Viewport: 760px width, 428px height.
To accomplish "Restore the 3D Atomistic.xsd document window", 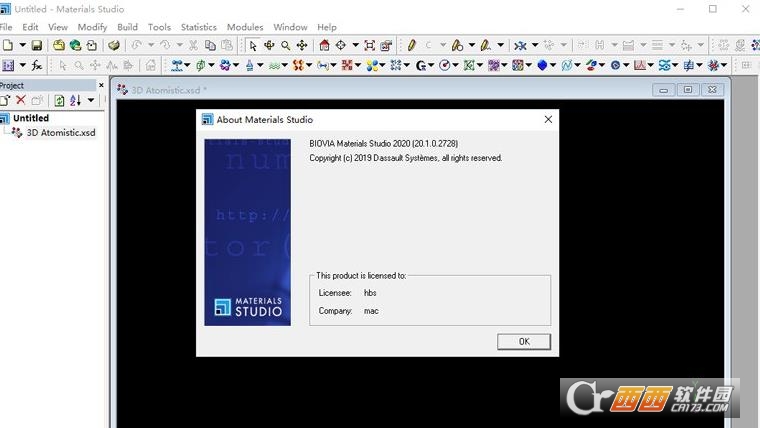I will coord(688,90).
